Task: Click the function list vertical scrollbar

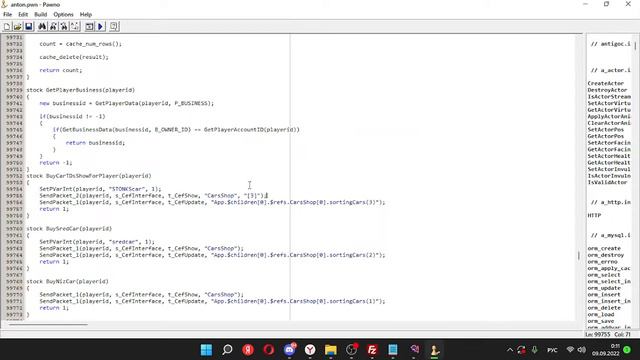Action: tap(636, 45)
